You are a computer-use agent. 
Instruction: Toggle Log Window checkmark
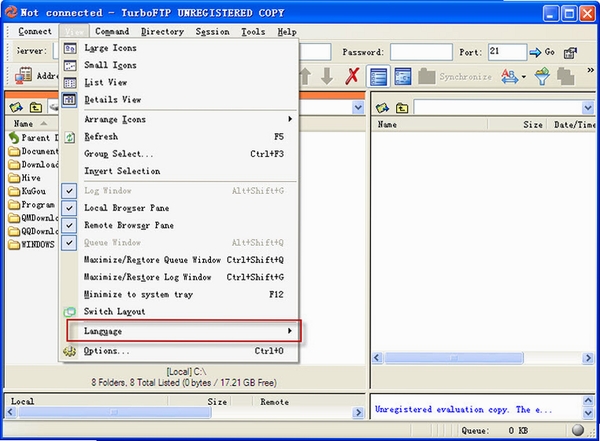pyautogui.click(x=69, y=191)
